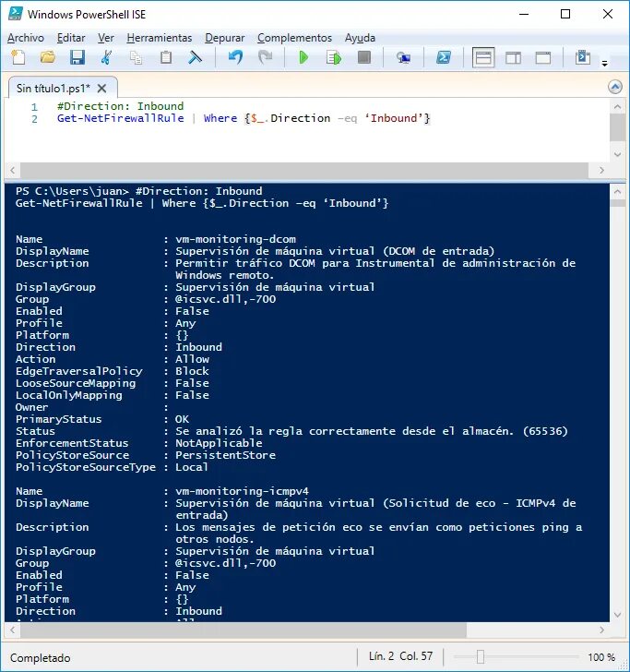The width and height of the screenshot is (630, 672).
Task: Cut selection with the scissors icon
Action: click(106, 57)
